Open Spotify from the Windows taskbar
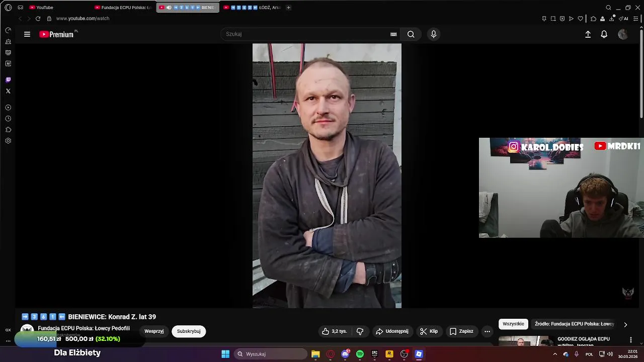The width and height of the screenshot is (644, 362). [360, 354]
